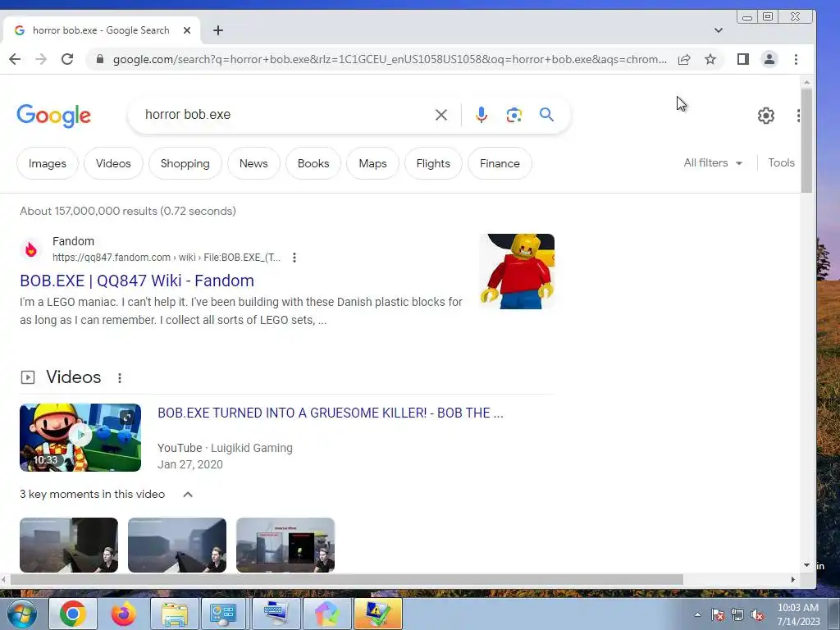Open search Tools options
Image resolution: width=840 pixels, height=630 pixels.
(x=781, y=163)
